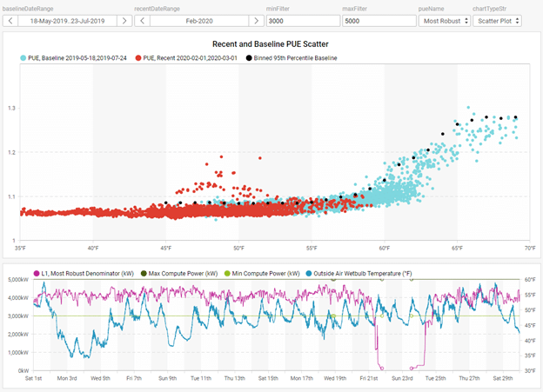The height and width of the screenshot is (392, 543).
Task: Open the chartTypeStr Scatter Plot dropdown
Action: click(x=497, y=21)
